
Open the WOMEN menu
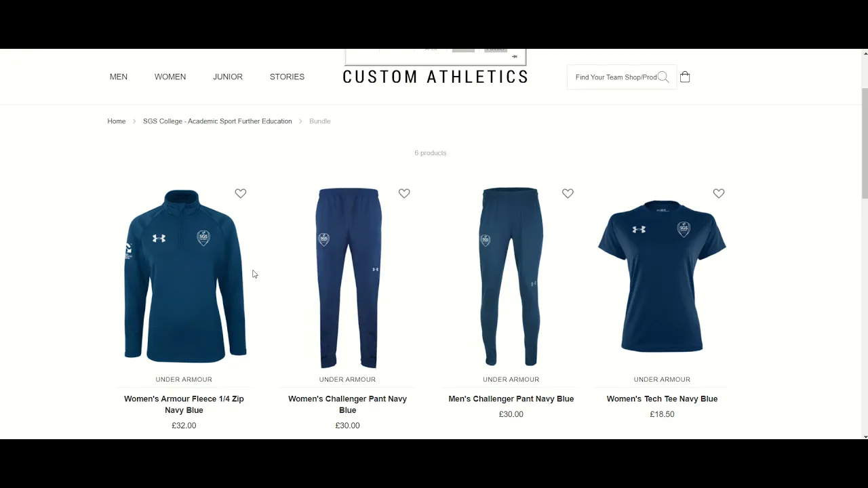click(170, 77)
